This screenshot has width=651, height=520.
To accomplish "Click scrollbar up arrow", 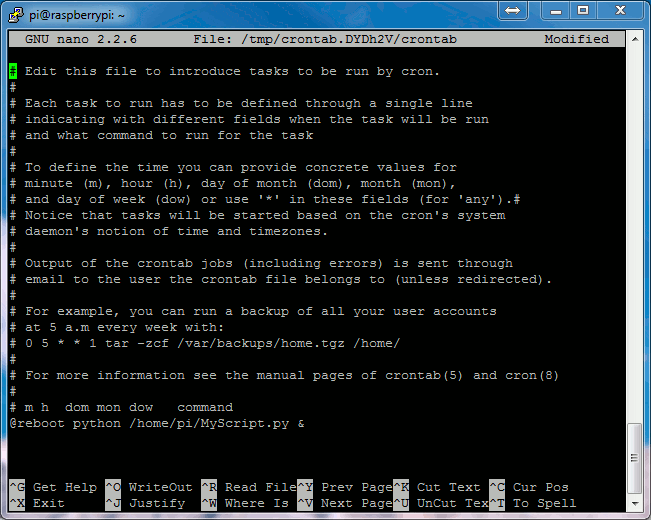I will (635, 39).
